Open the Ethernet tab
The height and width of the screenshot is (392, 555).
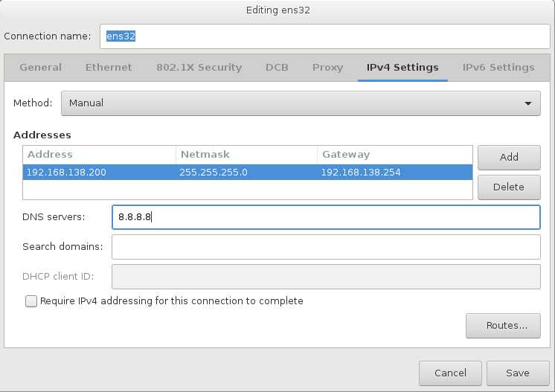click(x=109, y=67)
